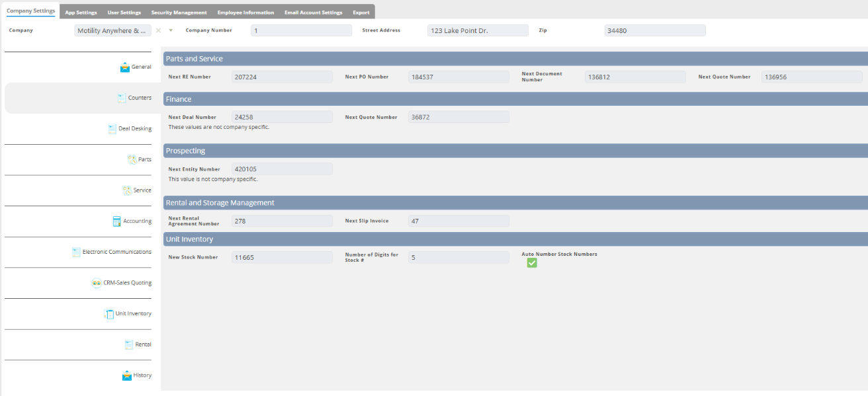
Task: Go to the Email Account Settings tab
Action: (x=313, y=13)
